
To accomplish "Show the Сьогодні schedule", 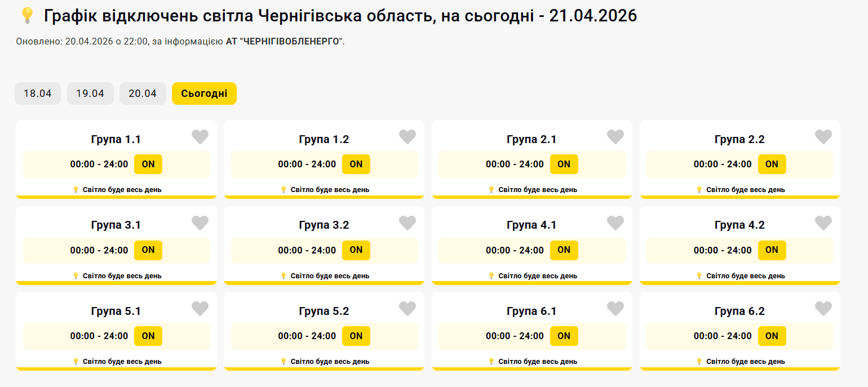I will coord(204,94).
